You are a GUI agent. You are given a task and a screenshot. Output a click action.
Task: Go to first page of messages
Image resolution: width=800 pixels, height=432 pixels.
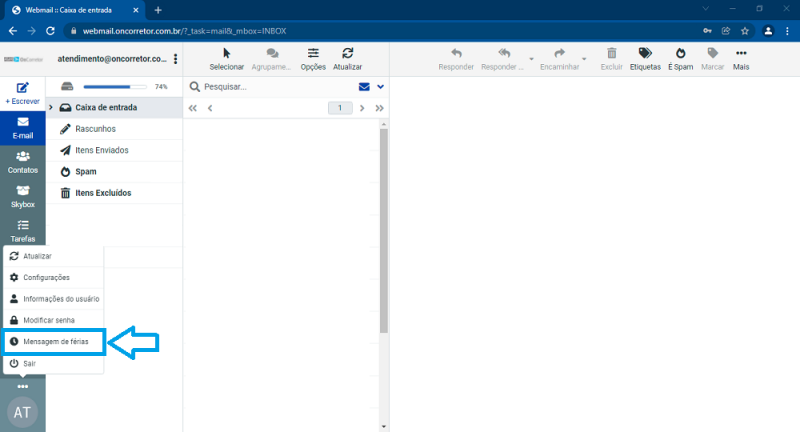click(x=192, y=108)
